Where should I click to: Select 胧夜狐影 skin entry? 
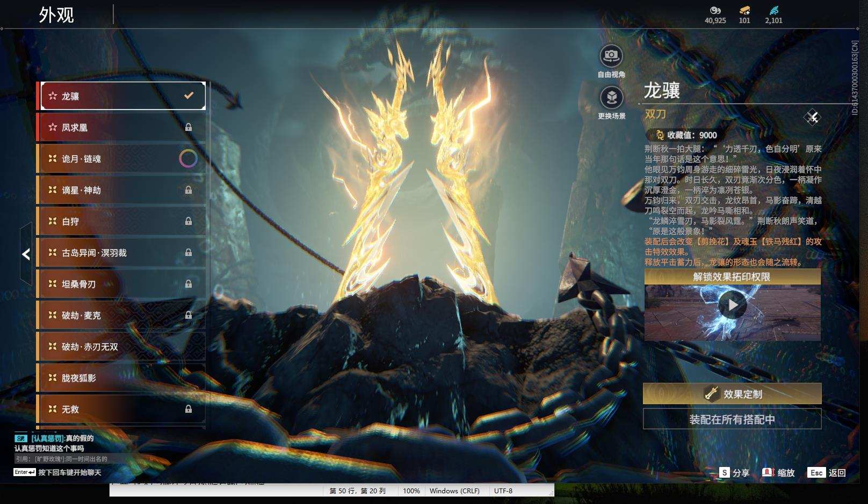click(121, 378)
